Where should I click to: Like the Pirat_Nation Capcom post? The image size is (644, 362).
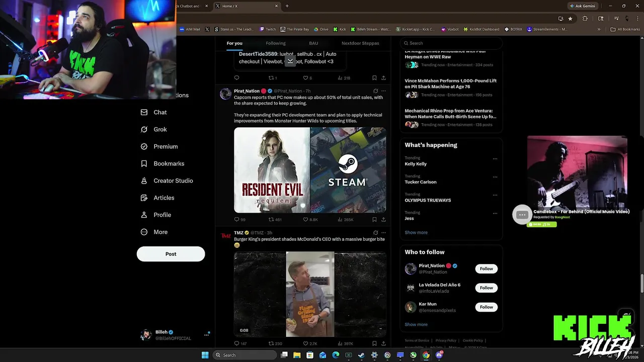(x=310, y=220)
